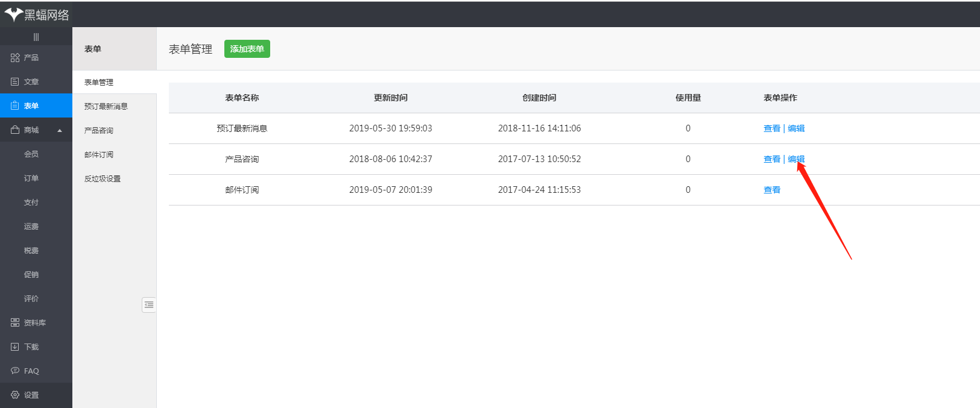Click the 下载 download icon

click(x=15, y=347)
